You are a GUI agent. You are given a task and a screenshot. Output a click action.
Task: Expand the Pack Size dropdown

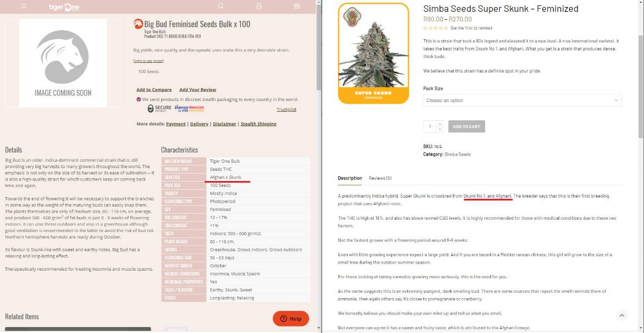click(x=522, y=100)
